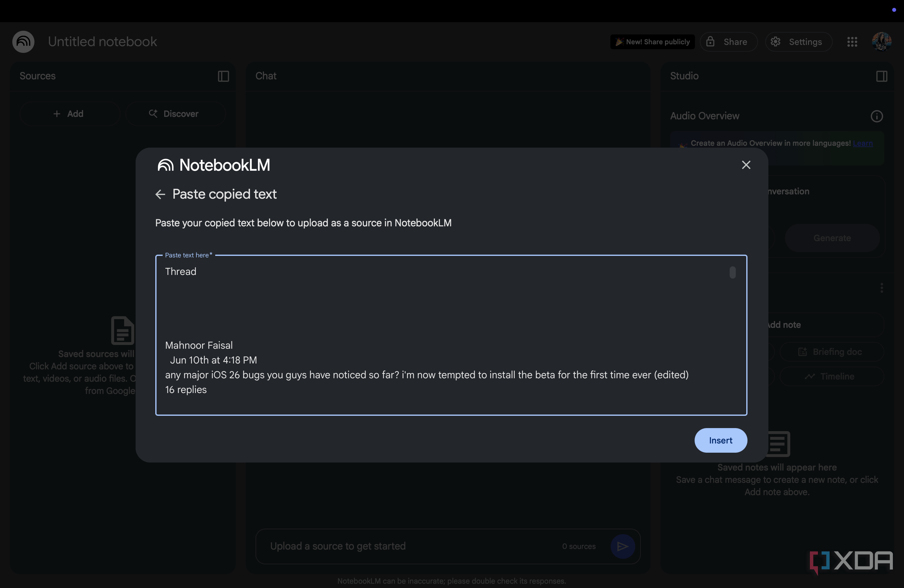This screenshot has height=588, width=904.
Task: Close the Paste copied text dialog
Action: 746,165
